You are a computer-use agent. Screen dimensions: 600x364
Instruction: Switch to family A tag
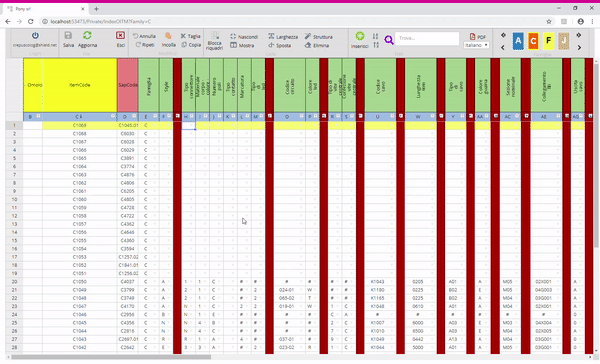518,41
